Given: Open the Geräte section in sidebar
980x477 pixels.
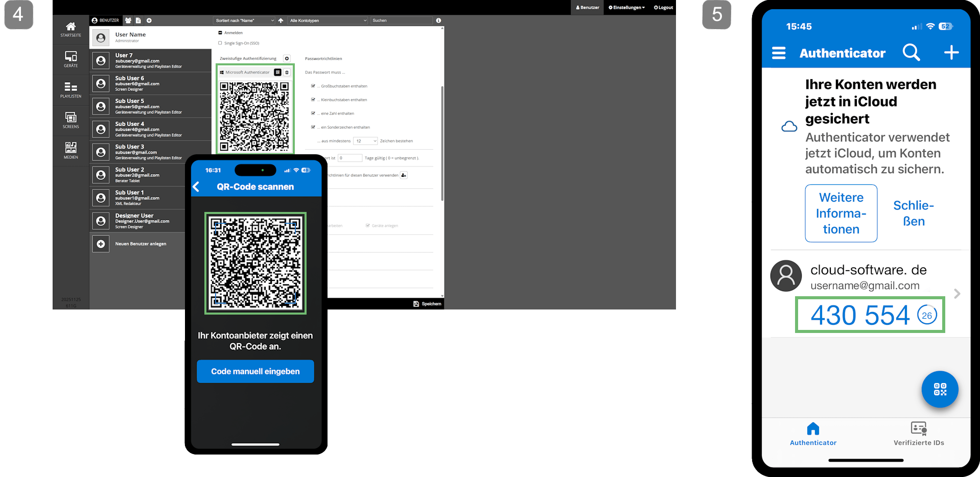Looking at the screenshot, I should (x=71, y=59).
